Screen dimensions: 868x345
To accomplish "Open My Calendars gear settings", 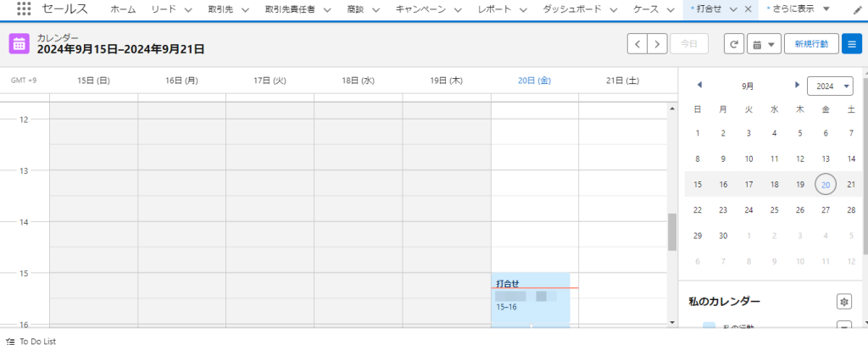I will click(843, 302).
